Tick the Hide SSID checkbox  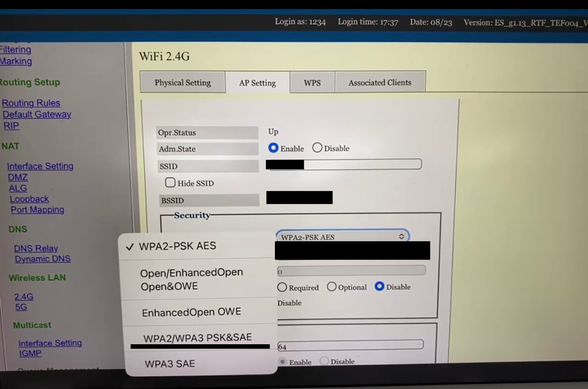coord(170,183)
